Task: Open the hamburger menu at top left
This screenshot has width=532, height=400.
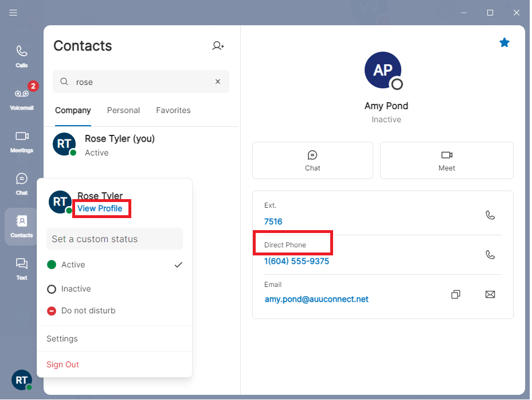Action: coord(13,13)
